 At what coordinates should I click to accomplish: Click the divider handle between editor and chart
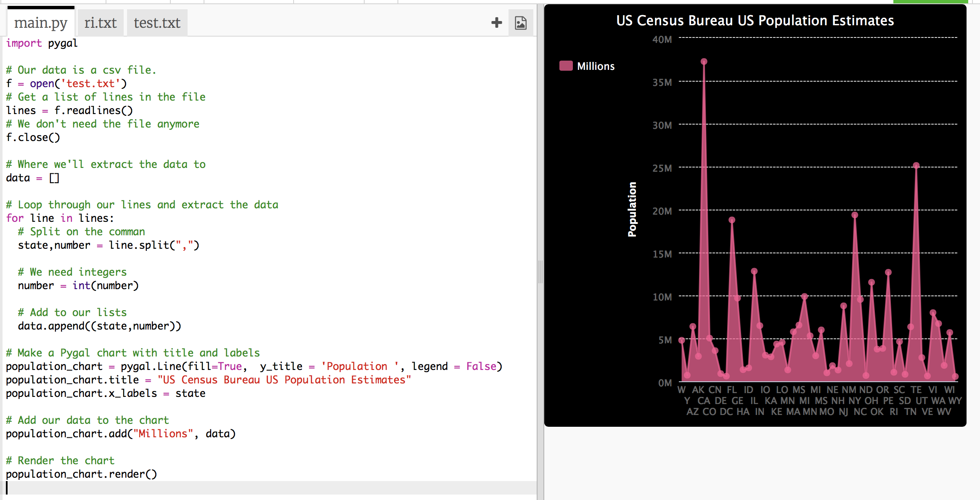[x=540, y=272]
